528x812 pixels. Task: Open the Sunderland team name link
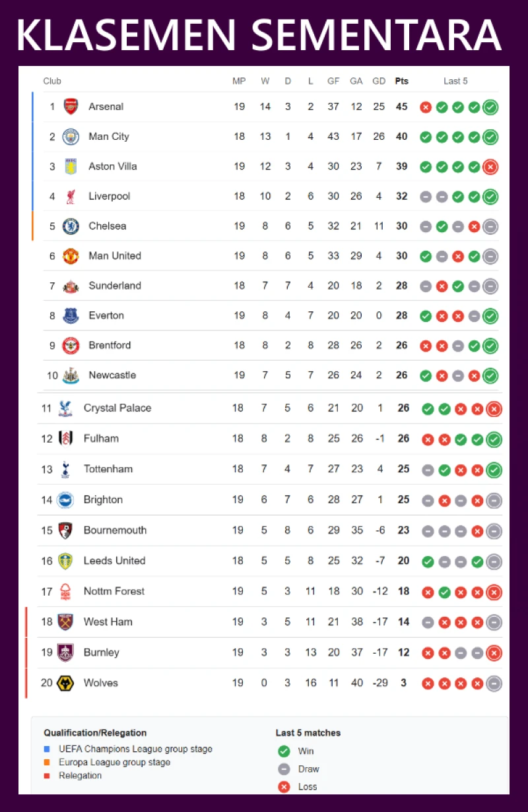[x=115, y=286]
